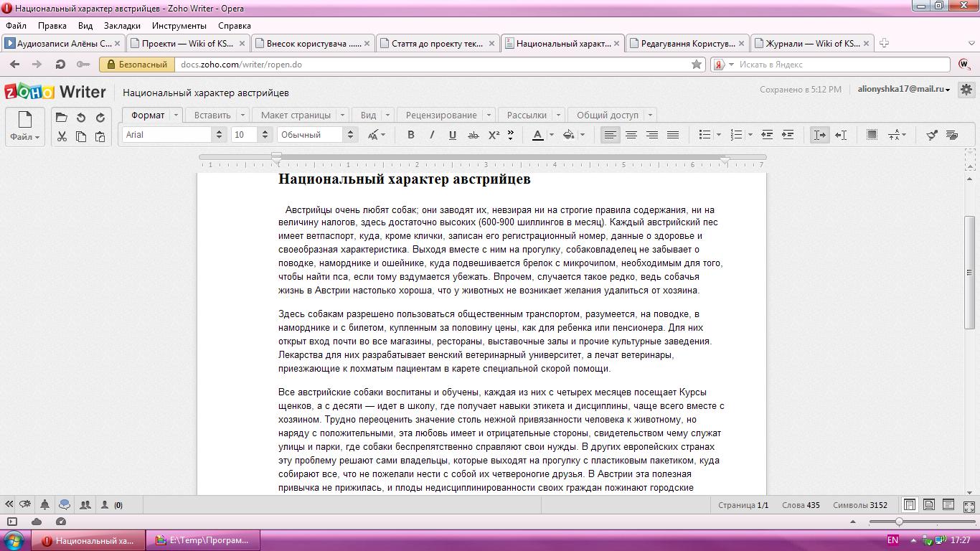Apply background fill with paint bucket icon
This screenshot has width=980, height=551.
click(568, 134)
